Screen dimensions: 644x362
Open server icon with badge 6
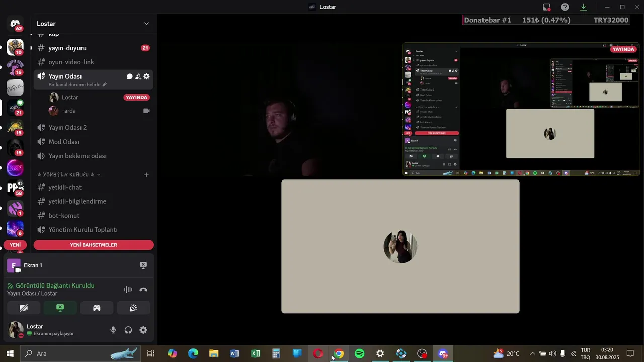tap(15, 228)
